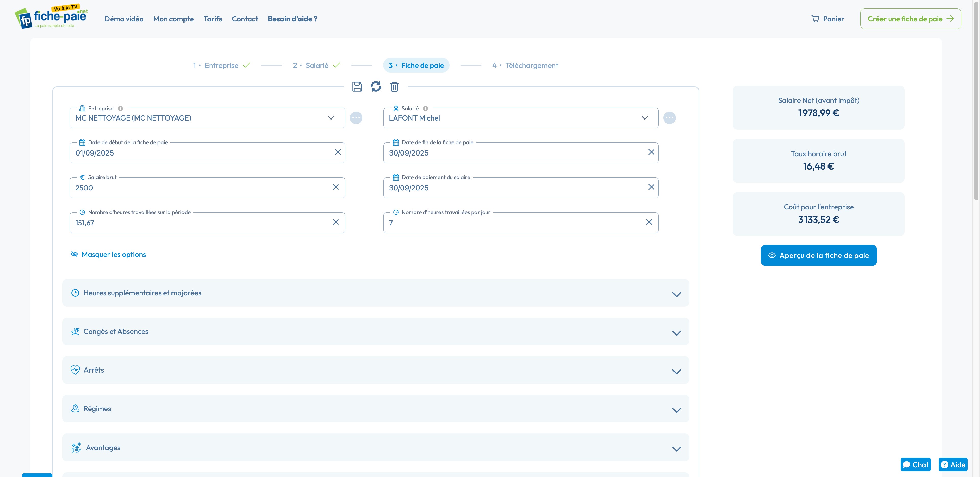The image size is (980, 477).
Task: Switch to step 1 Entreprise
Action: 221,65
